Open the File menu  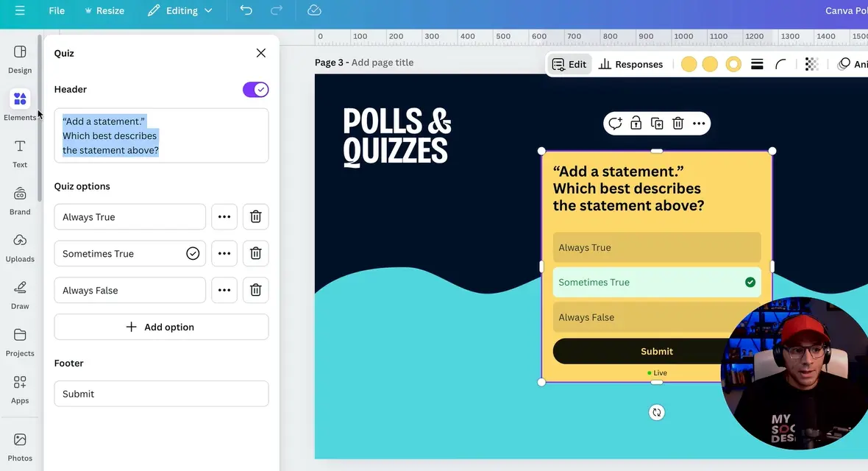click(x=57, y=10)
